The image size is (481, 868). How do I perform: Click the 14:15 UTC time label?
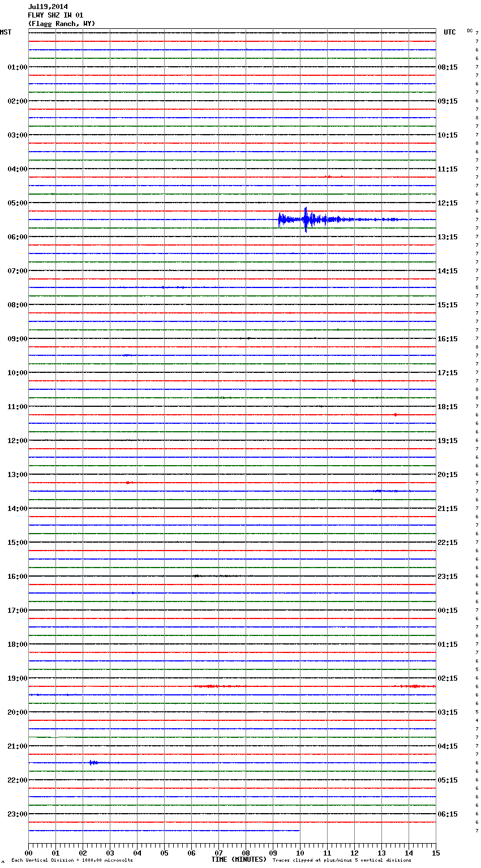[448, 271]
